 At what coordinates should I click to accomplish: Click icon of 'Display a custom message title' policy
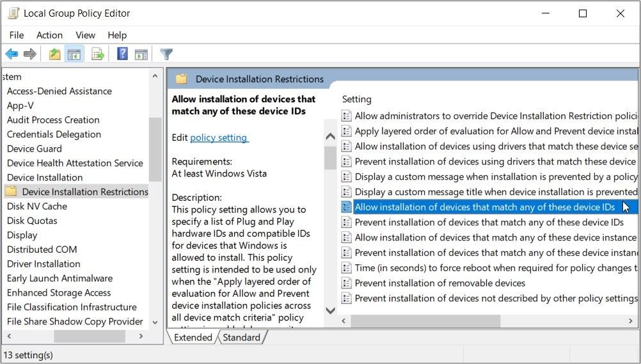pyautogui.click(x=346, y=192)
